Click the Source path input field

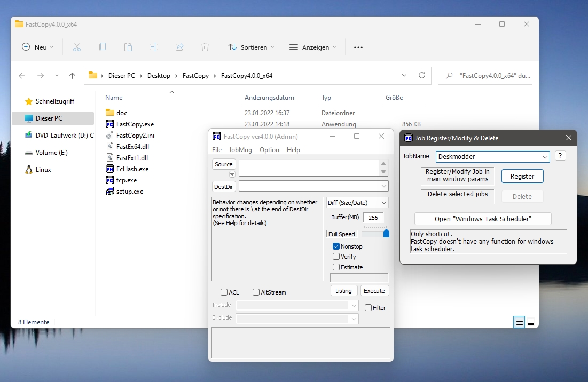pos(309,168)
